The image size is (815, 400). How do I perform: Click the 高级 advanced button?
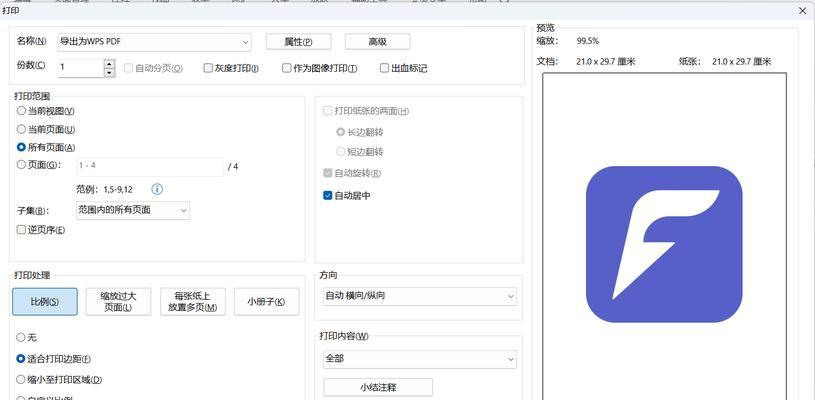(377, 42)
